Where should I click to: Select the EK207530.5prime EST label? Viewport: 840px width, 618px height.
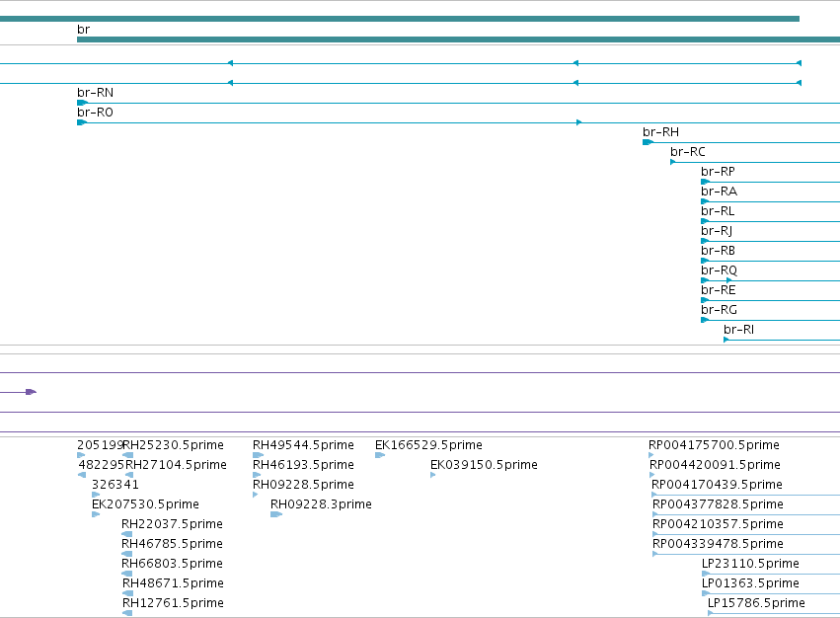[x=145, y=504]
